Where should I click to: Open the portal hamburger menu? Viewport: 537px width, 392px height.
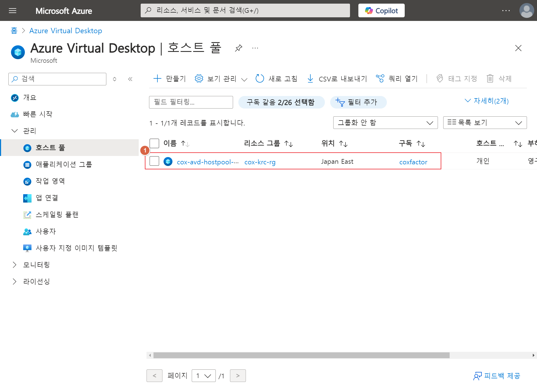(13, 11)
